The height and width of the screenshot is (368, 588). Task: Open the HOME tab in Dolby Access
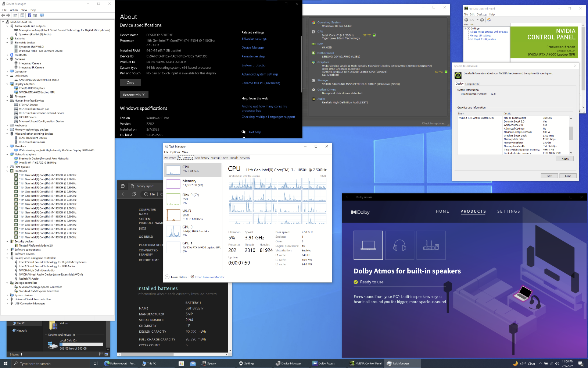coord(442,211)
